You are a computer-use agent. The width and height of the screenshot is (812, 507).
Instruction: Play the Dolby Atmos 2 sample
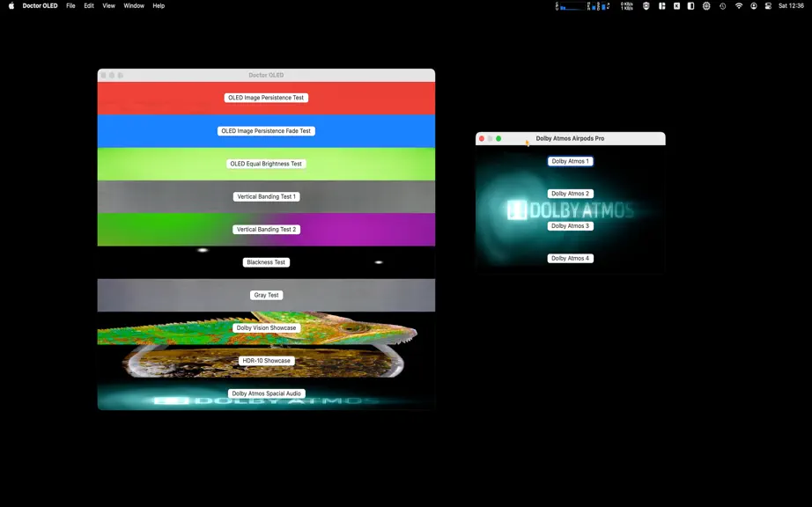tap(570, 194)
